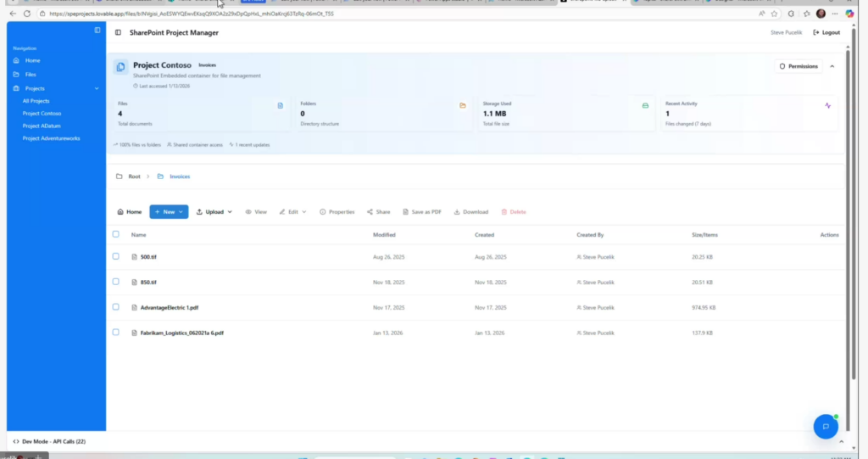Click the blue chat bubble icon
The height and width of the screenshot is (459, 868).
[x=825, y=427]
